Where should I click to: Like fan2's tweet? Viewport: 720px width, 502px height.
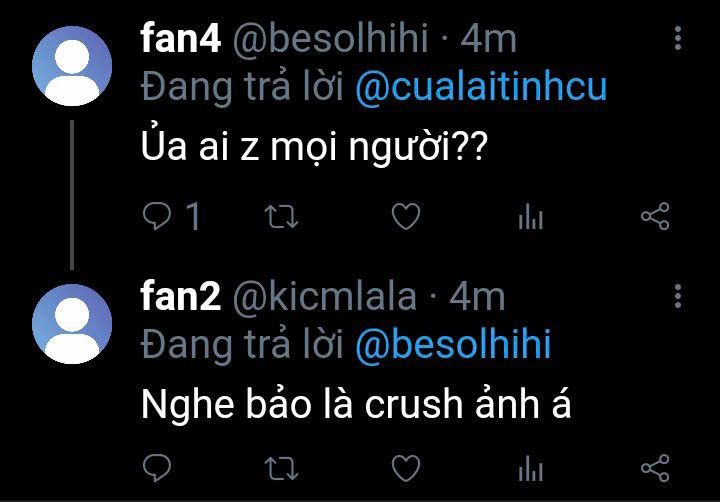(x=405, y=468)
